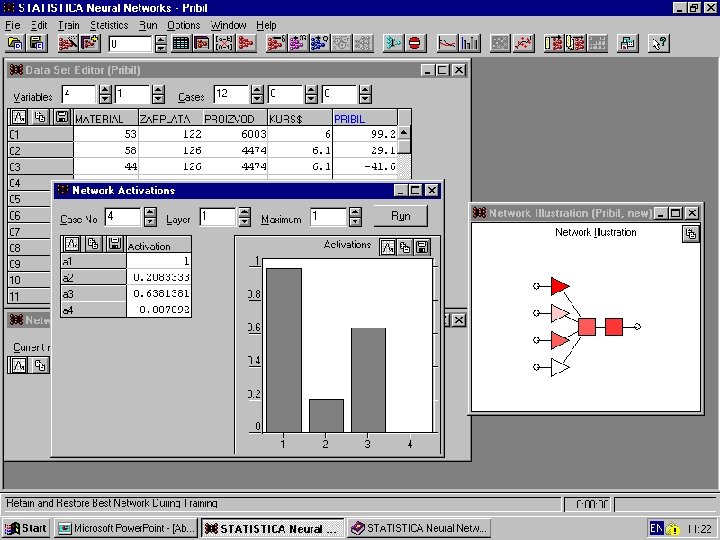Open a file using the toolbar folder icon
This screenshot has width=720, height=540.
(16, 44)
